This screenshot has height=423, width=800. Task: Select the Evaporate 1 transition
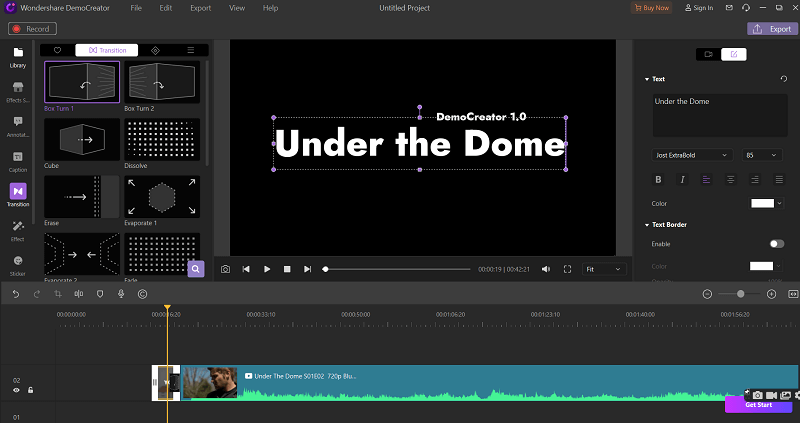click(x=162, y=196)
